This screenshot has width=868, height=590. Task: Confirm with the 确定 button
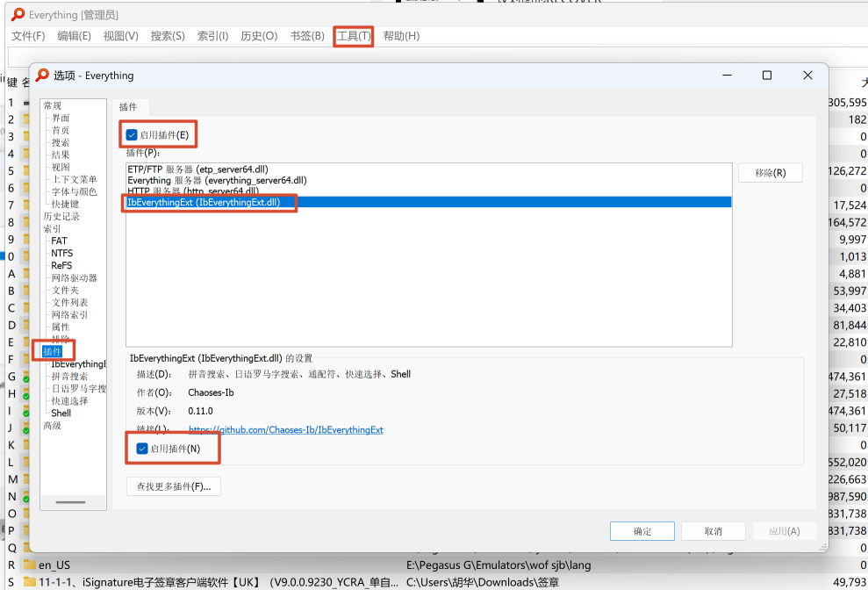642,531
